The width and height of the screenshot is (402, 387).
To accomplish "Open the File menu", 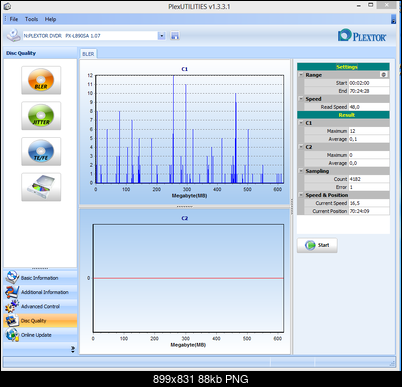I will point(14,19).
